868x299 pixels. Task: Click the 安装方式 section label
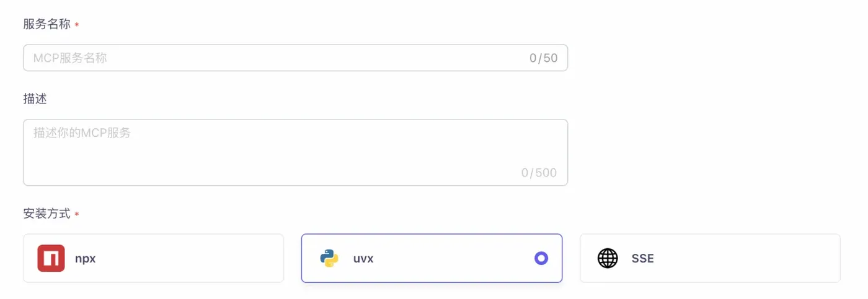pos(46,214)
